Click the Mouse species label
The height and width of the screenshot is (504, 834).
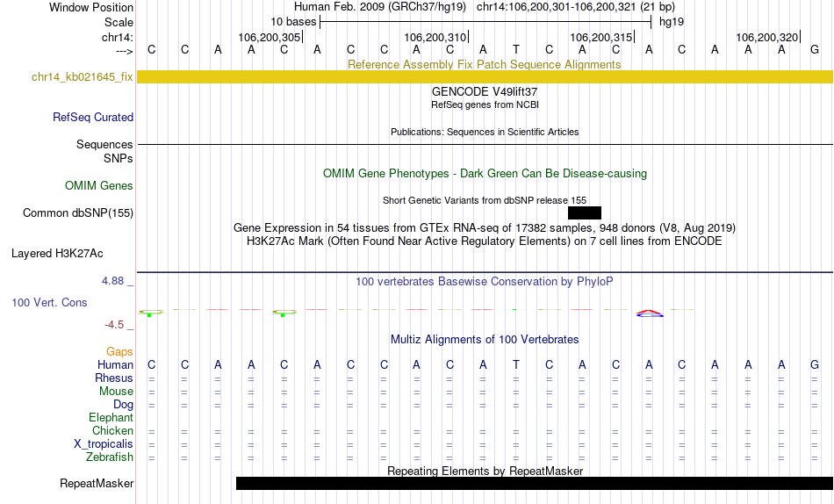click(116, 392)
